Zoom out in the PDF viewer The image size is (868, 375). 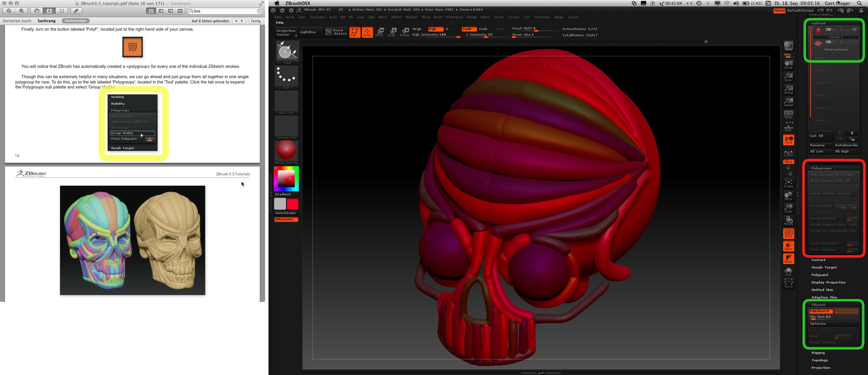tap(9, 11)
